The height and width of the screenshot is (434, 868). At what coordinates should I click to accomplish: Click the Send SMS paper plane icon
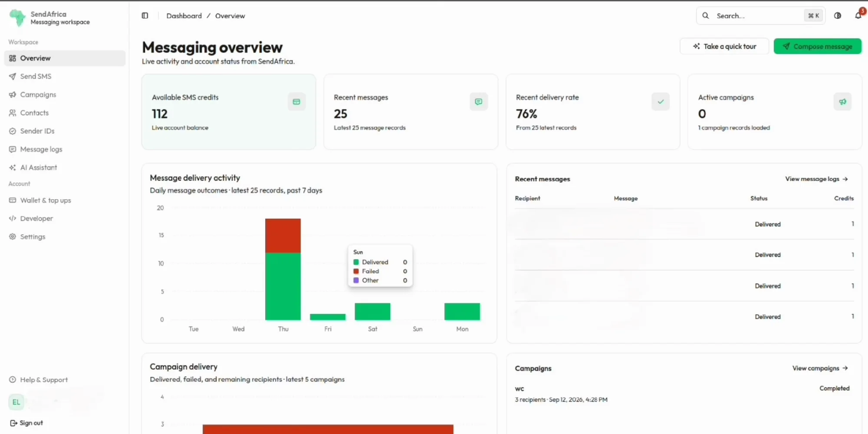pos(13,76)
